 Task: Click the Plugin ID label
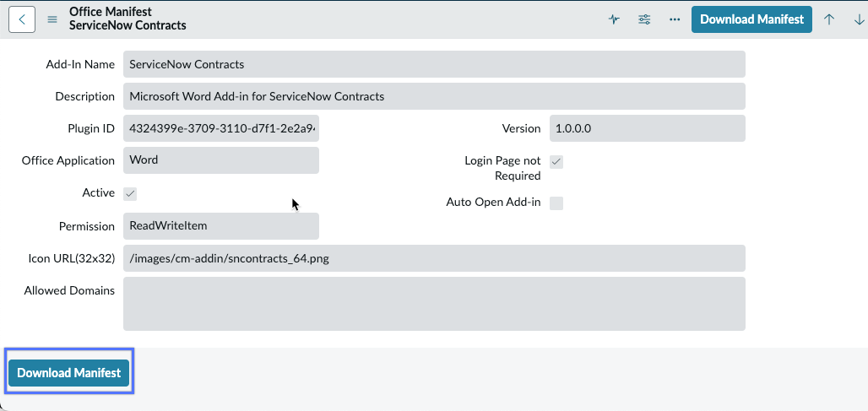[91, 128]
